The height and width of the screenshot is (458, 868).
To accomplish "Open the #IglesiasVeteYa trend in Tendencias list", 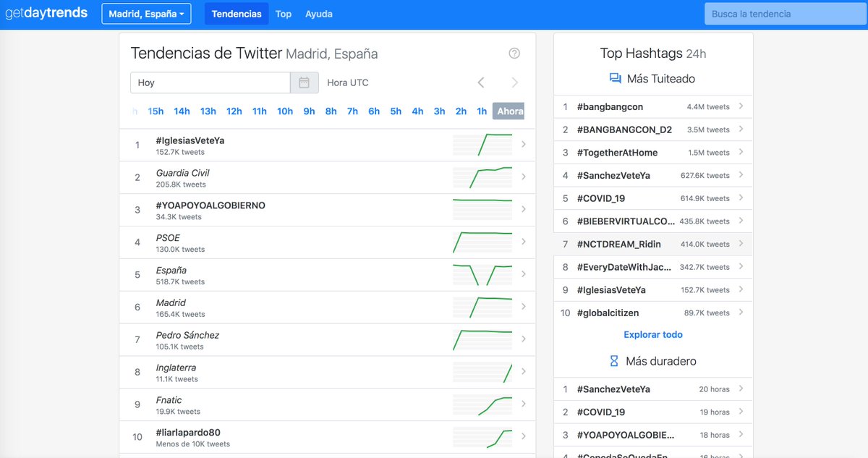I will click(x=190, y=140).
